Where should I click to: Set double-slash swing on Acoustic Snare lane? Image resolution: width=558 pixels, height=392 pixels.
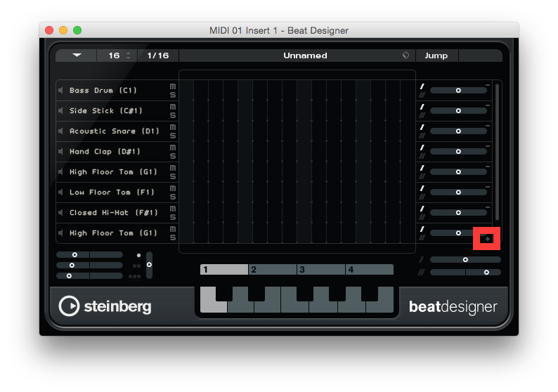point(422,136)
